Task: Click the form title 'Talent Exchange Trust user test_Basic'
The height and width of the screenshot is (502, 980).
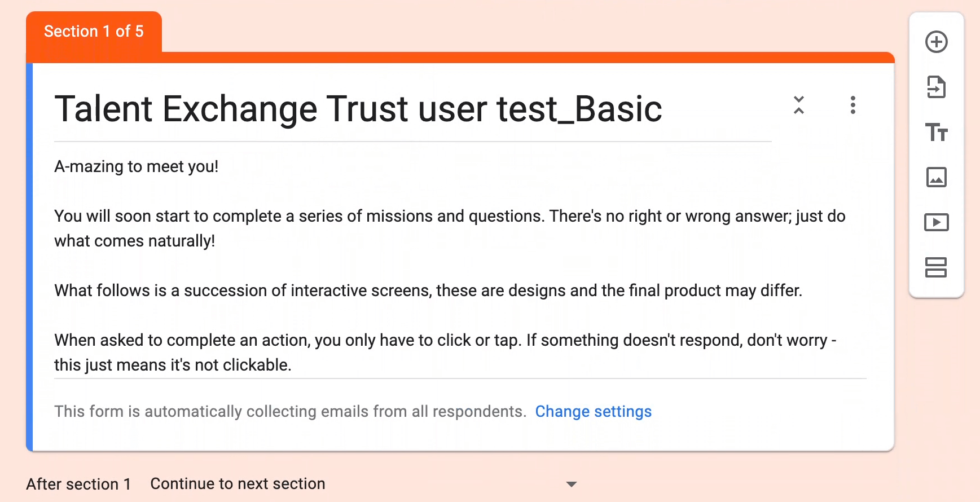Action: 358,109
